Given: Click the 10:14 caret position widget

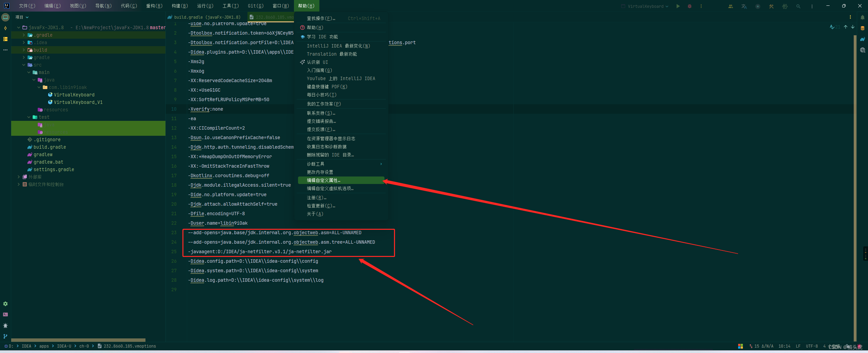Looking at the screenshot, I should 784,346.
